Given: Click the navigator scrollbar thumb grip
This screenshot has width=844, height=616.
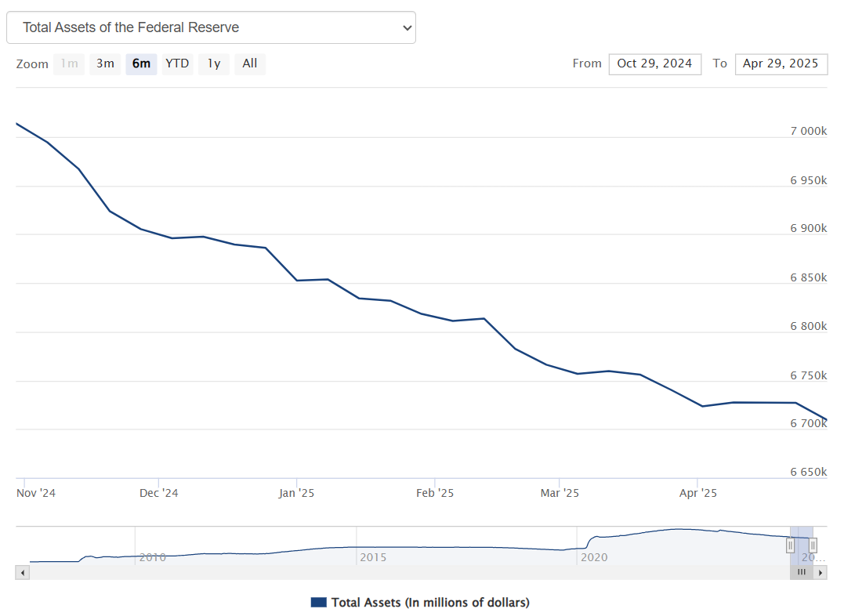Looking at the screenshot, I should [x=802, y=572].
